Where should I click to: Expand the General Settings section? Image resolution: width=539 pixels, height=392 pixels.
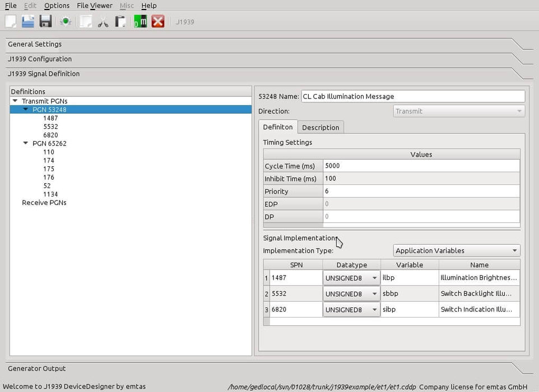35,44
